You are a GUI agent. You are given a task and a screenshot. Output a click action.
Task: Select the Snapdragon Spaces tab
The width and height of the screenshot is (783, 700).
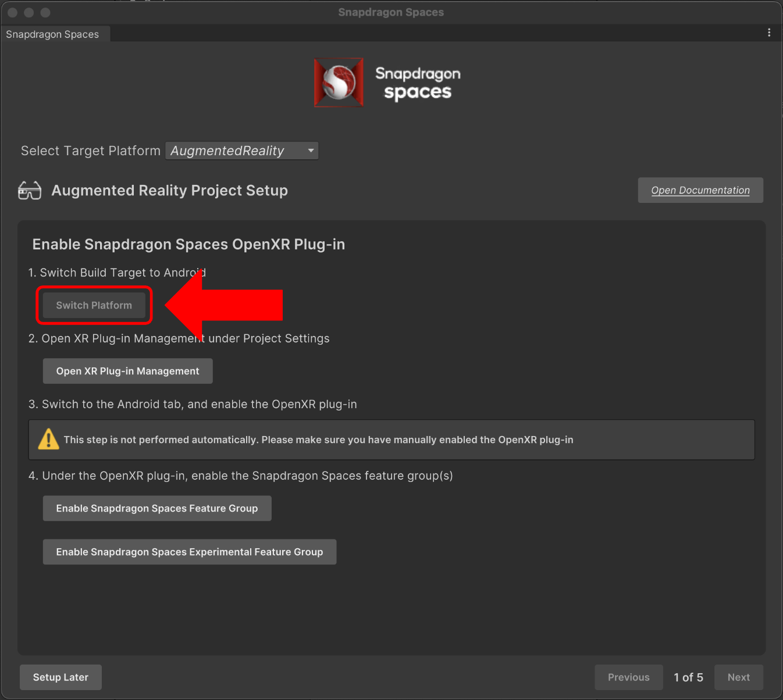(55, 34)
